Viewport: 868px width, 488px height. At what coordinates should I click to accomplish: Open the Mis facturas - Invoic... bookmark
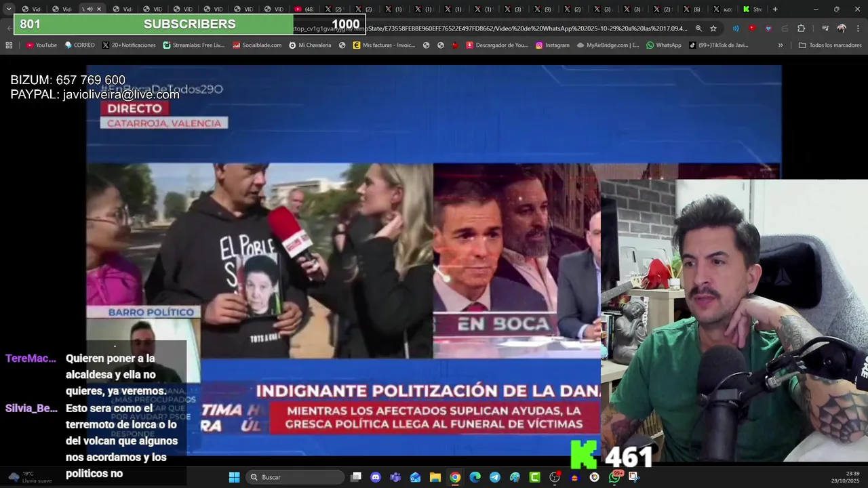(x=384, y=45)
